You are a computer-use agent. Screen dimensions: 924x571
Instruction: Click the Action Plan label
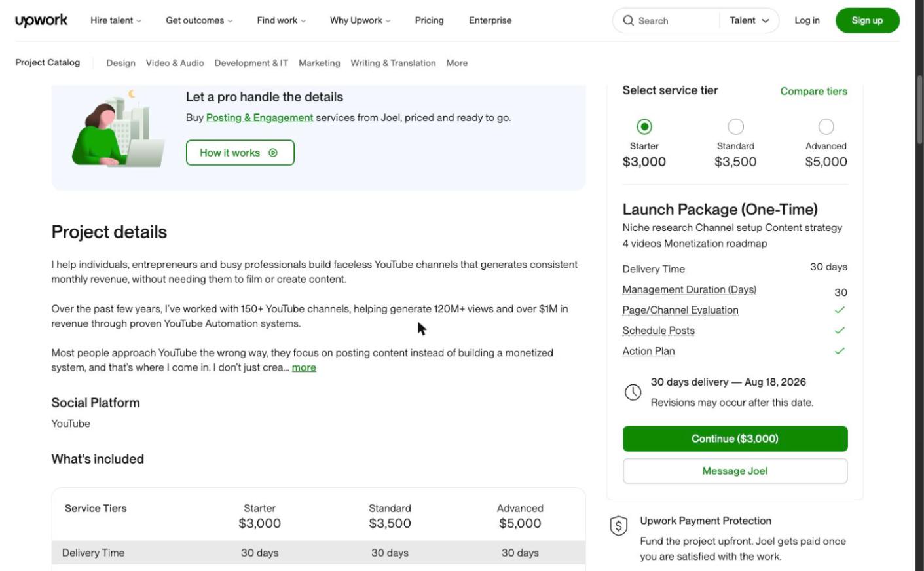coord(648,351)
